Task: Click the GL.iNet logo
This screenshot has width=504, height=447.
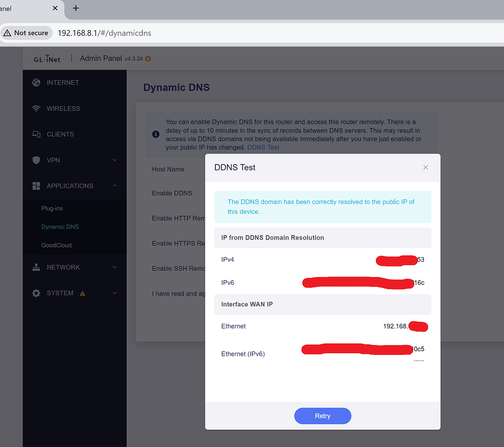Action: tap(47, 58)
